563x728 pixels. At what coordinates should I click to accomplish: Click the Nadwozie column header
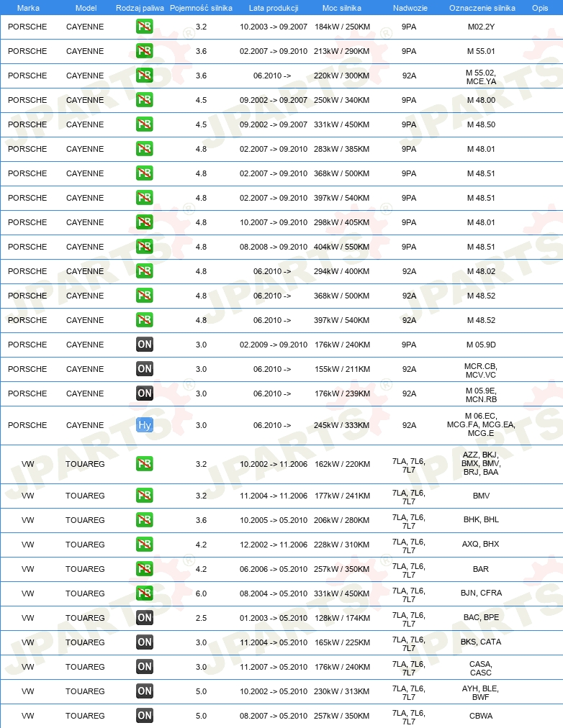[410, 8]
